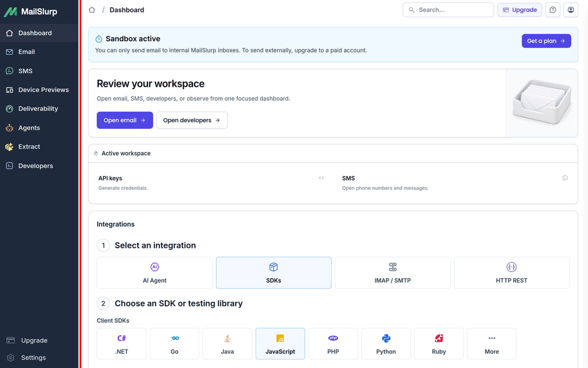588x368 pixels.
Task: Click the Sandbox active heading
Action: (x=133, y=39)
